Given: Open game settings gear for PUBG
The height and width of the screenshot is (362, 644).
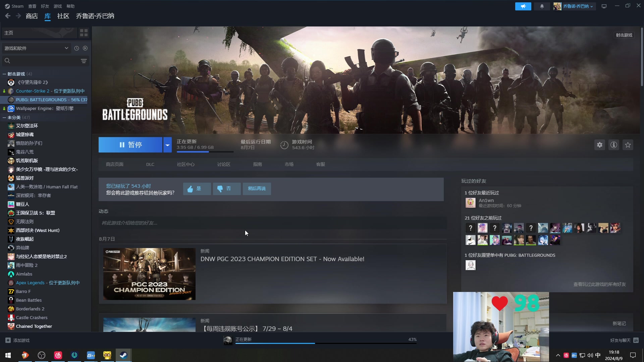Looking at the screenshot, I should click(x=599, y=145).
